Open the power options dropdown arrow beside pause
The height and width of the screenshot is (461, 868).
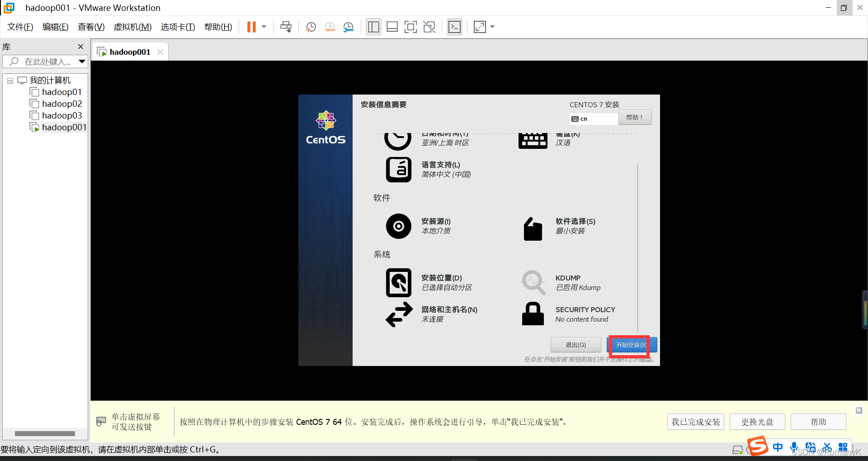(x=264, y=27)
